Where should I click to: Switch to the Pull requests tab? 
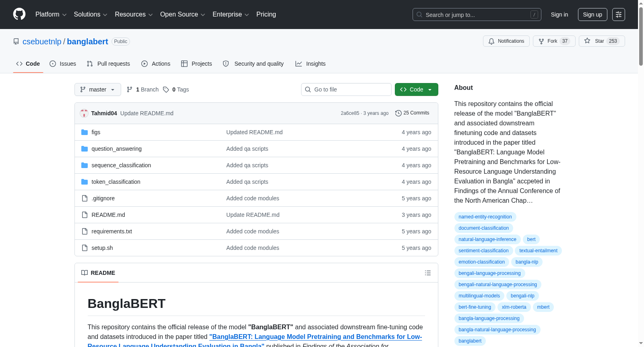108,64
